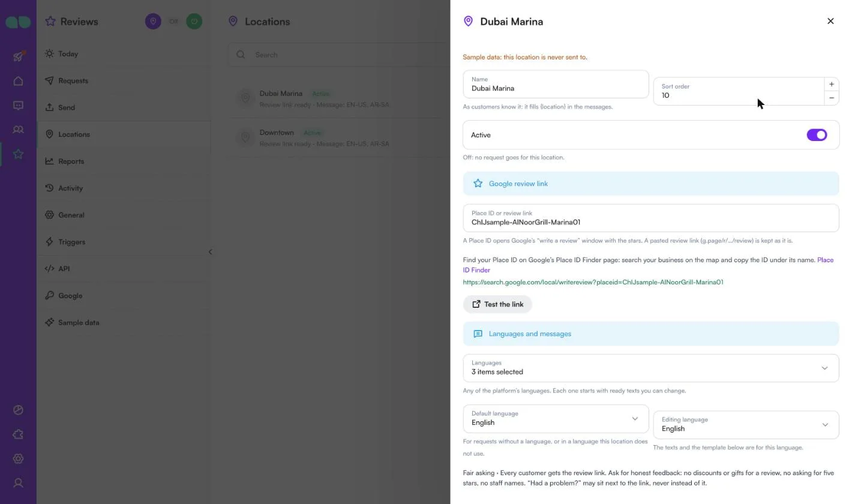The height and width of the screenshot is (504, 852).
Task: Open the Requests menu item
Action: pos(124,80)
